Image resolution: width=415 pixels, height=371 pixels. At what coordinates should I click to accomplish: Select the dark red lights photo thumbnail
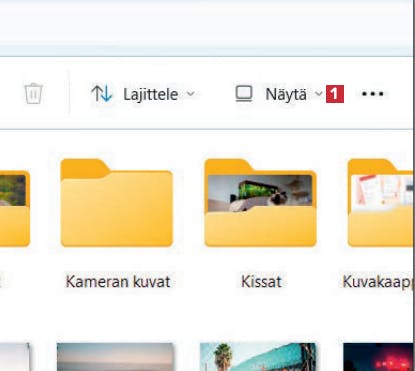[378, 357]
